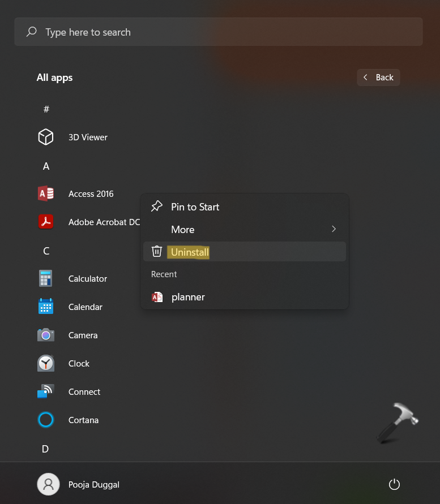440x504 pixels.
Task: Launch the Connect app icon
Action: (x=45, y=391)
